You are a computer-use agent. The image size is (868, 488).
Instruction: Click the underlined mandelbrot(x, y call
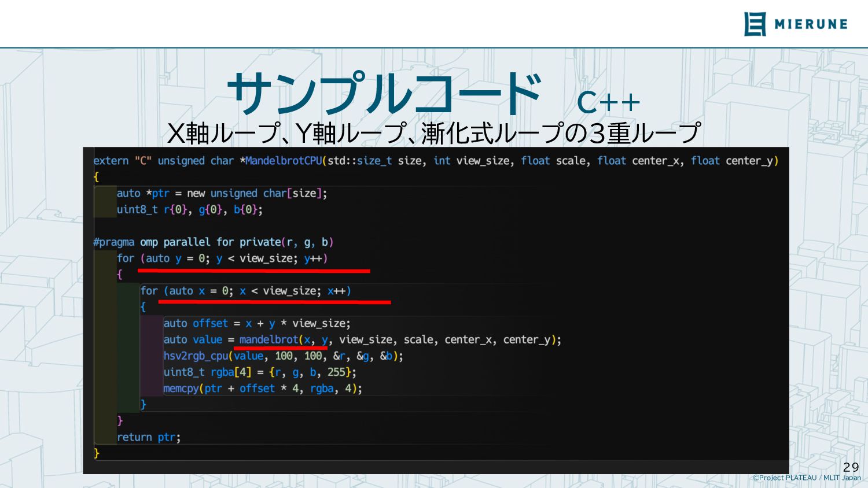tap(284, 340)
